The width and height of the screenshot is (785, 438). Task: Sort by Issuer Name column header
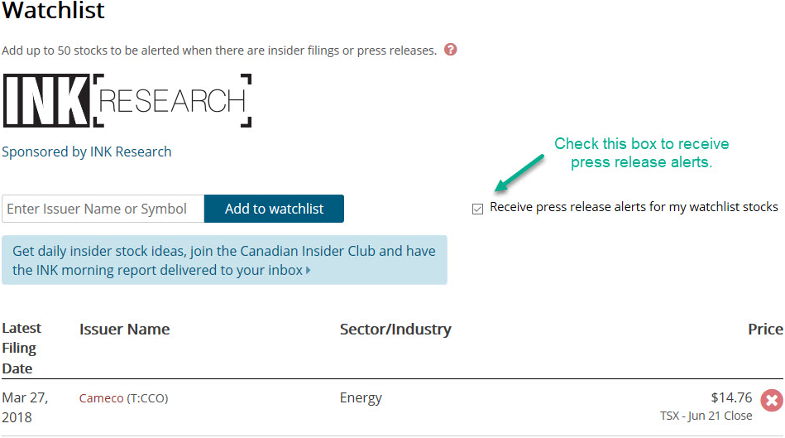(x=125, y=329)
